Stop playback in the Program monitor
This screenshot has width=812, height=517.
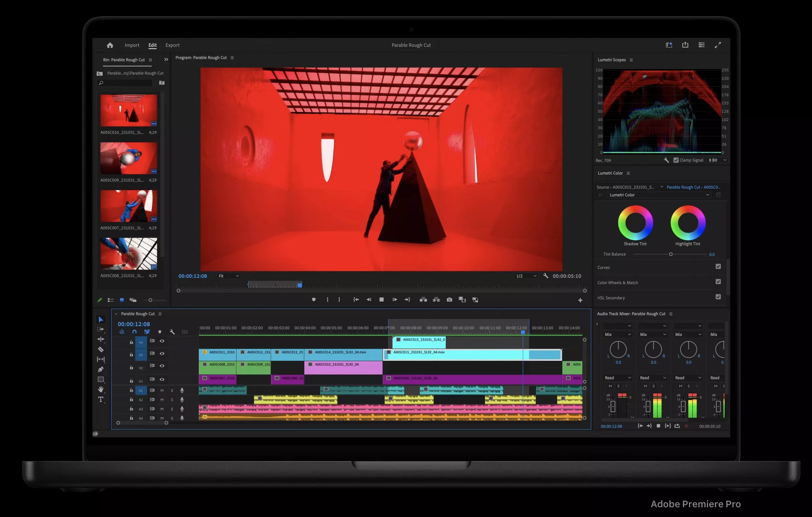(382, 300)
